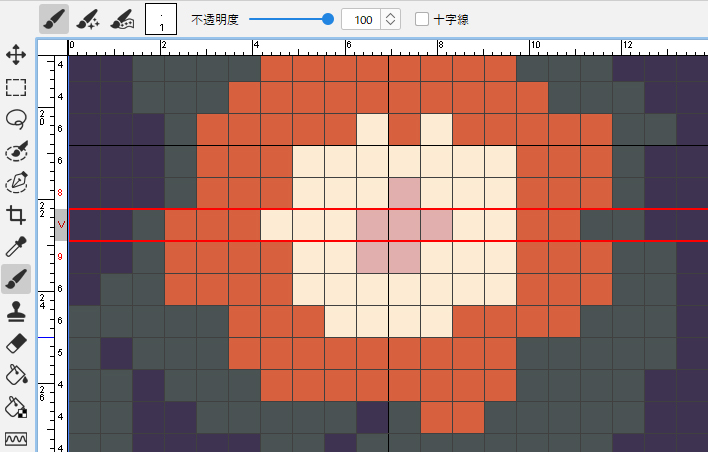Screen dimensions: 708x452
Task: Select the Eraser tool
Action: pos(15,343)
